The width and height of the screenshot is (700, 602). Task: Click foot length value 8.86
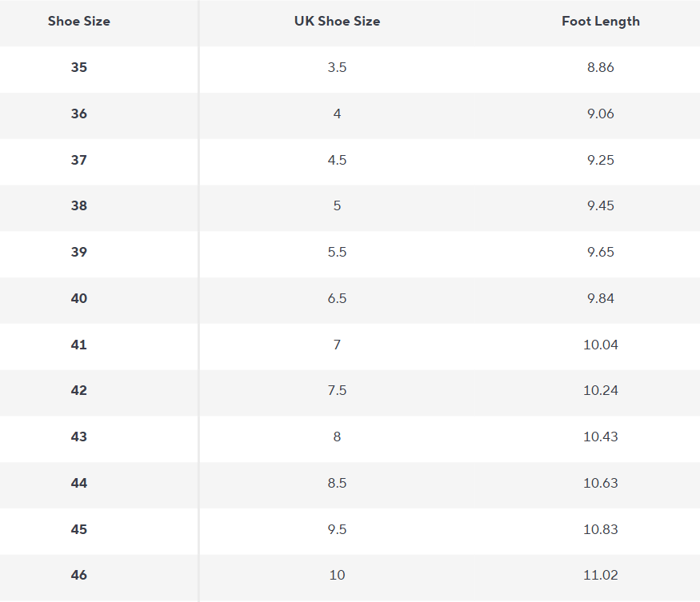tap(601, 68)
